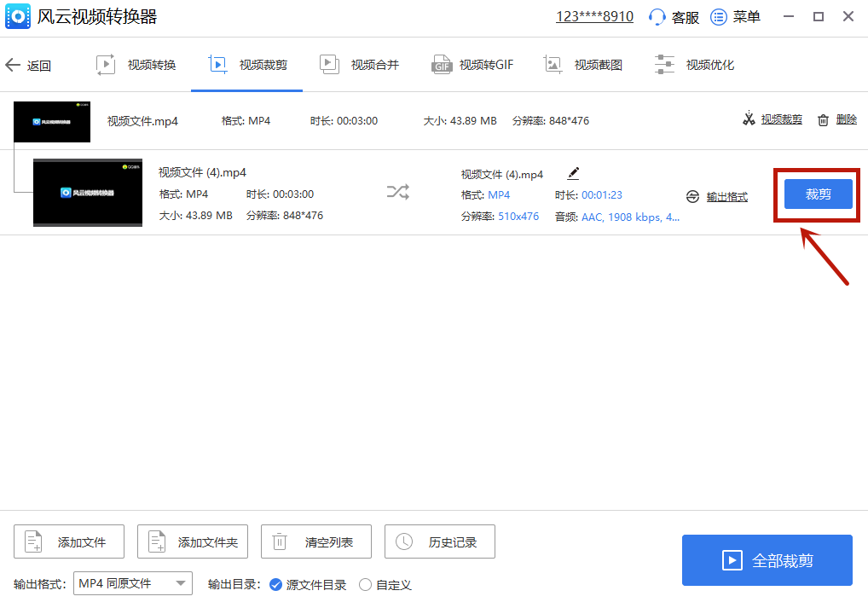The width and height of the screenshot is (868, 608).
Task: Open the 客服 customer service headset icon
Action: (x=657, y=17)
